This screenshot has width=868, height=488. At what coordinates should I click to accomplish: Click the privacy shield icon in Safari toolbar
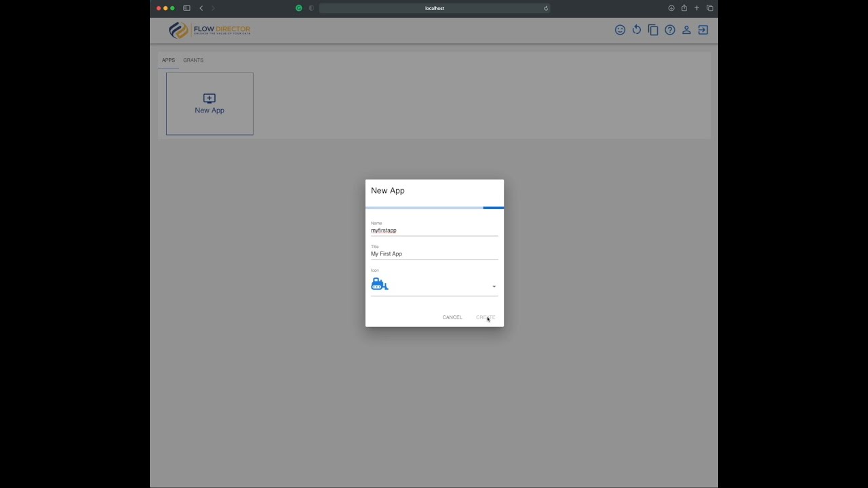pos(311,8)
